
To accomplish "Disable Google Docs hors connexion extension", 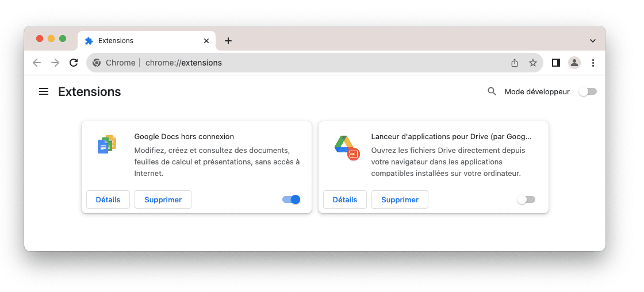I will pos(292,199).
